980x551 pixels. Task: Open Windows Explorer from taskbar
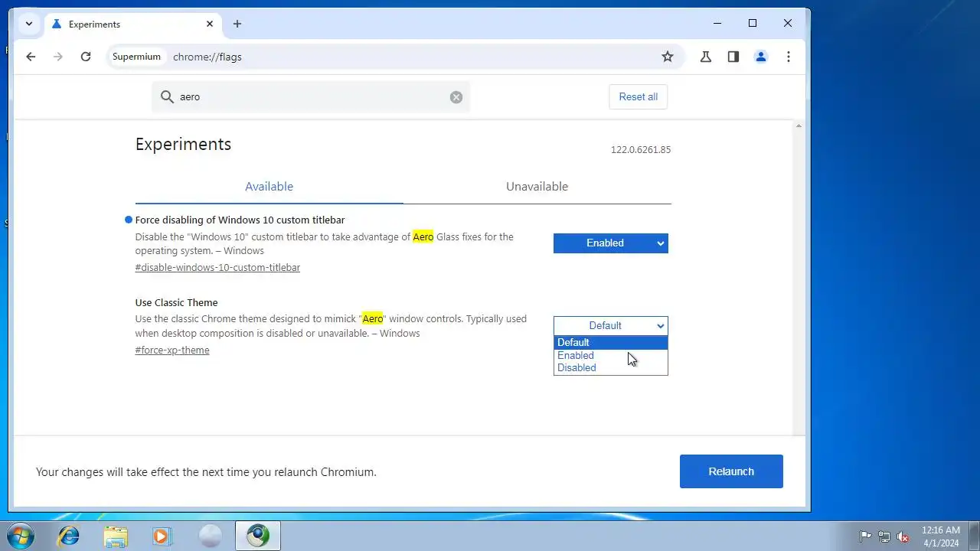pyautogui.click(x=116, y=536)
